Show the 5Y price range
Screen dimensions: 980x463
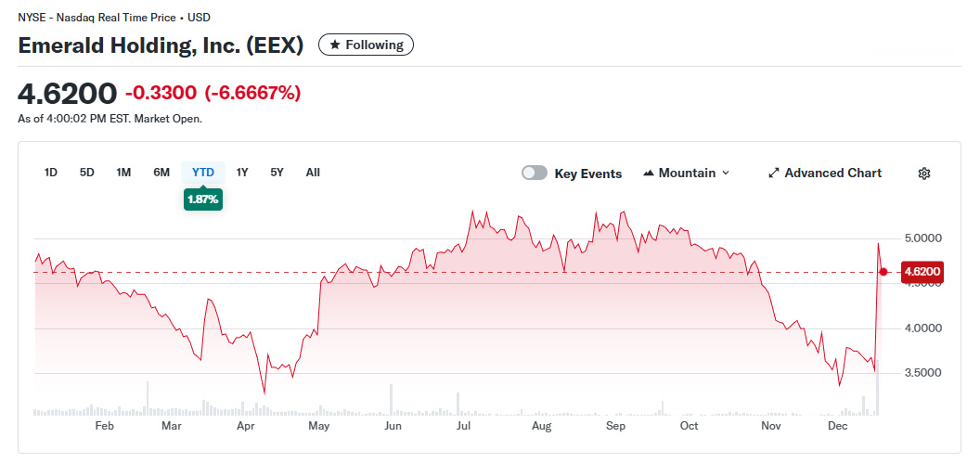tap(277, 173)
